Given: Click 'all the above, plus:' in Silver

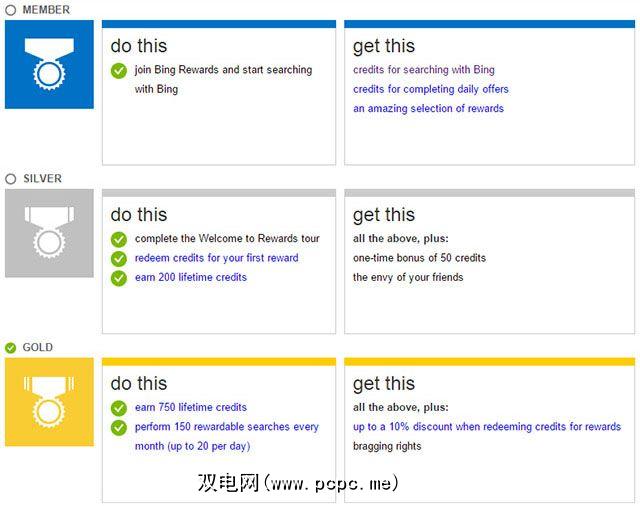Looking at the screenshot, I should pyautogui.click(x=400, y=239).
